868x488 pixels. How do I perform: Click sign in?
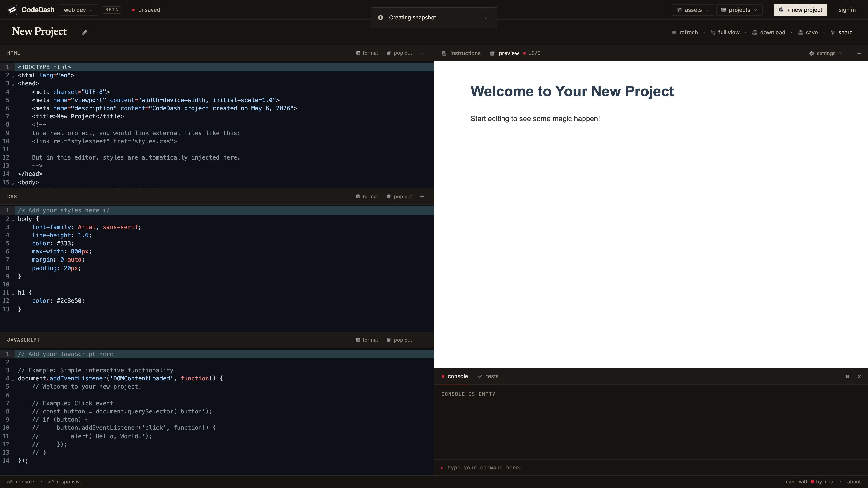coord(847,10)
